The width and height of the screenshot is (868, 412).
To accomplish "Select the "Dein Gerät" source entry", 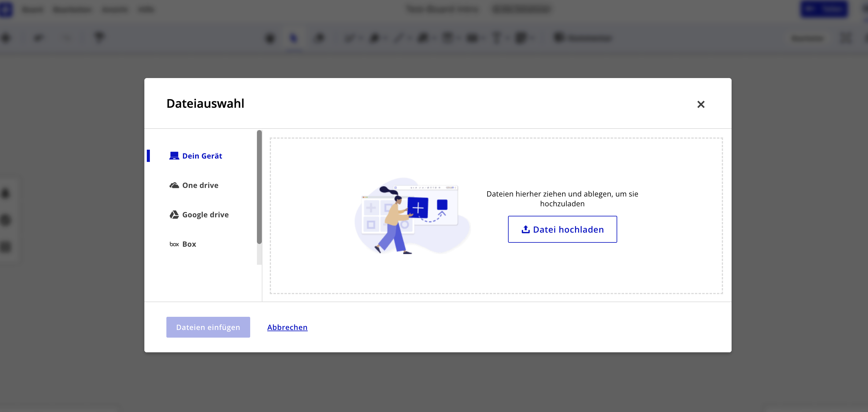I will coord(202,156).
